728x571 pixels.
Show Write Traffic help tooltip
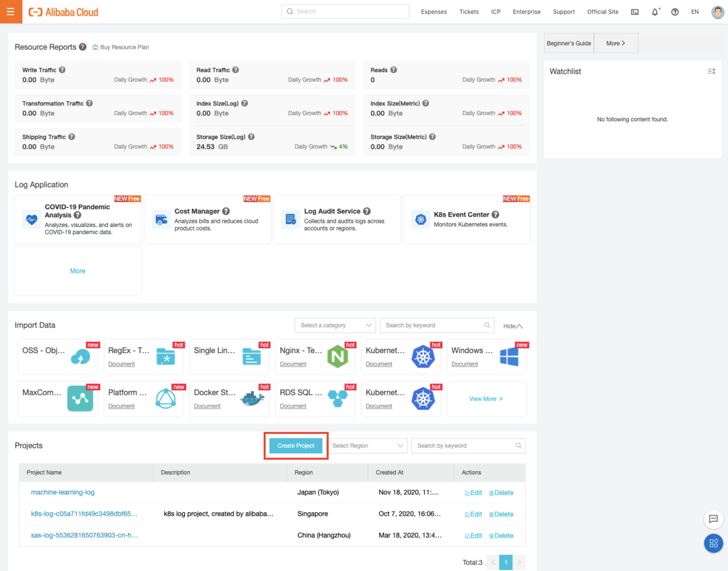pos(62,70)
